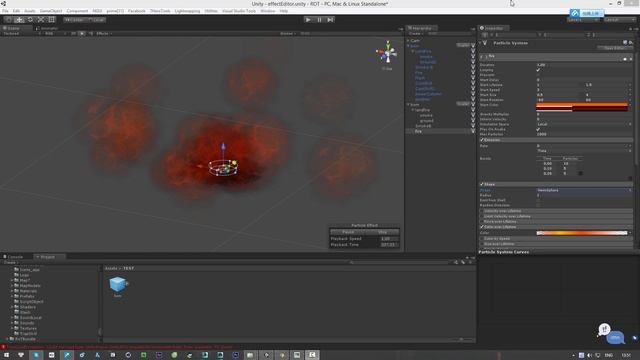Screen dimensions: 640x360
Task: Collapse the Particle System component foldout
Action: tap(480, 43)
